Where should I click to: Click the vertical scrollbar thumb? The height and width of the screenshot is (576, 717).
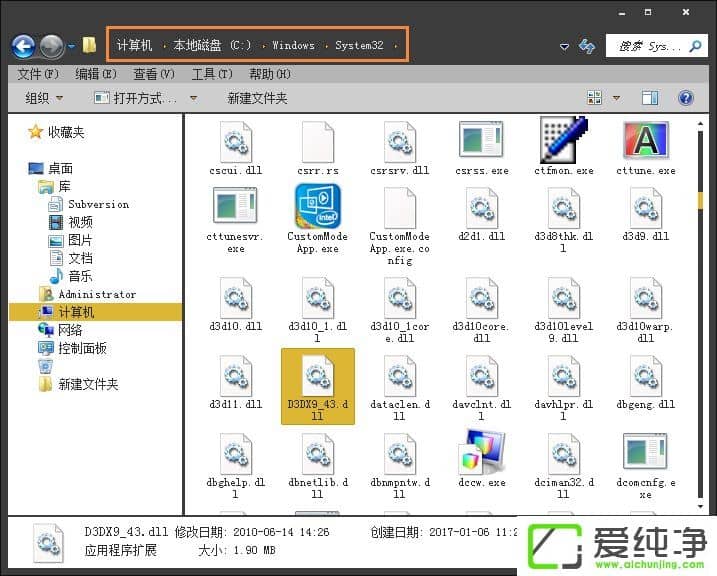(x=700, y=201)
